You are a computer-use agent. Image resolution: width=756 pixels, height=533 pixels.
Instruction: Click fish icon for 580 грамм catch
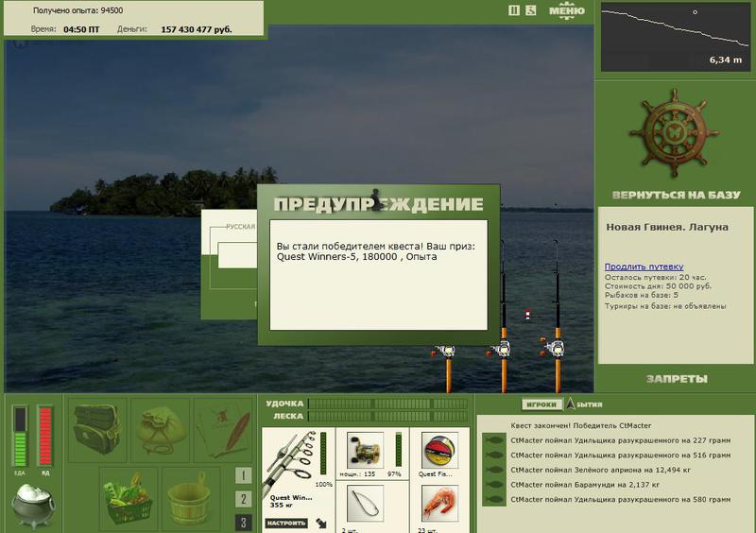494,499
